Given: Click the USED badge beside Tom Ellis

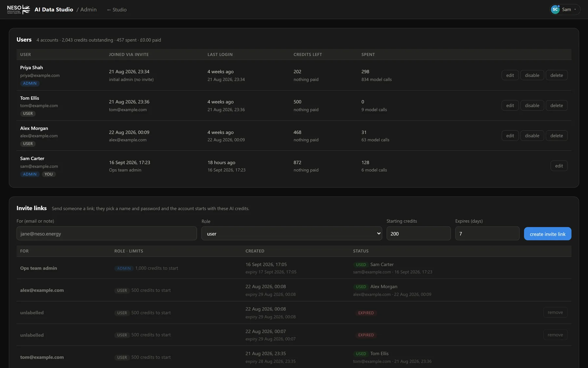Looking at the screenshot, I should (361, 354).
